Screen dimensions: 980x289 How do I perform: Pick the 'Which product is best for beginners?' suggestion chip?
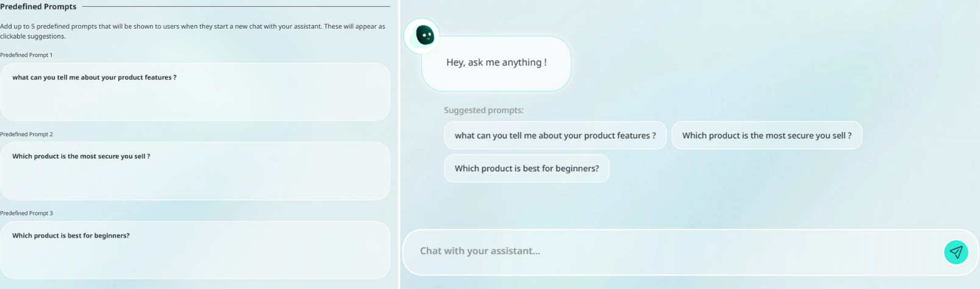[526, 168]
